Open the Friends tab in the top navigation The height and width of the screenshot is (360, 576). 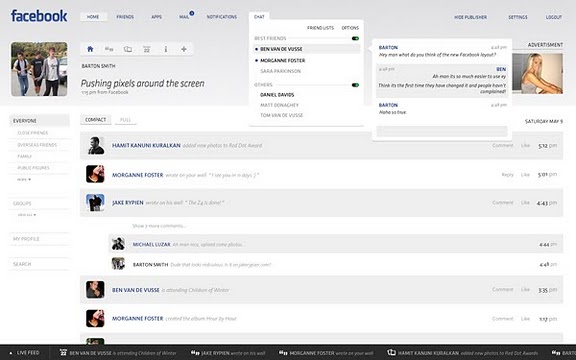(125, 17)
